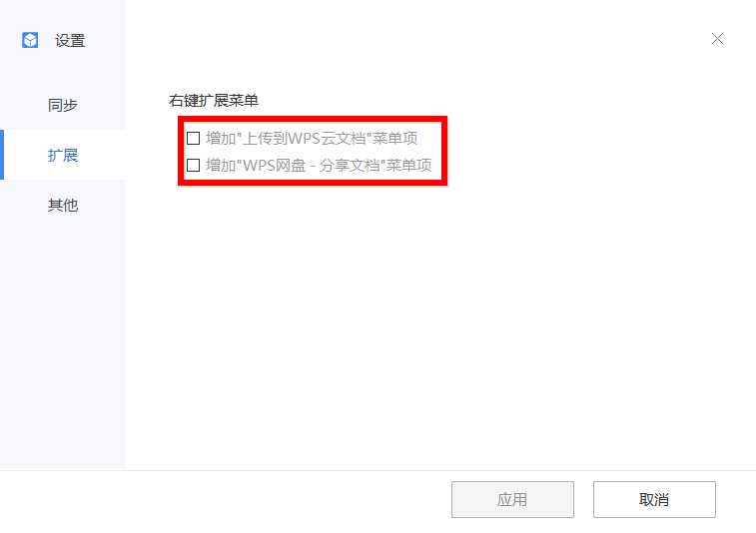
Task: Close the settings dialog with X
Action: [717, 39]
